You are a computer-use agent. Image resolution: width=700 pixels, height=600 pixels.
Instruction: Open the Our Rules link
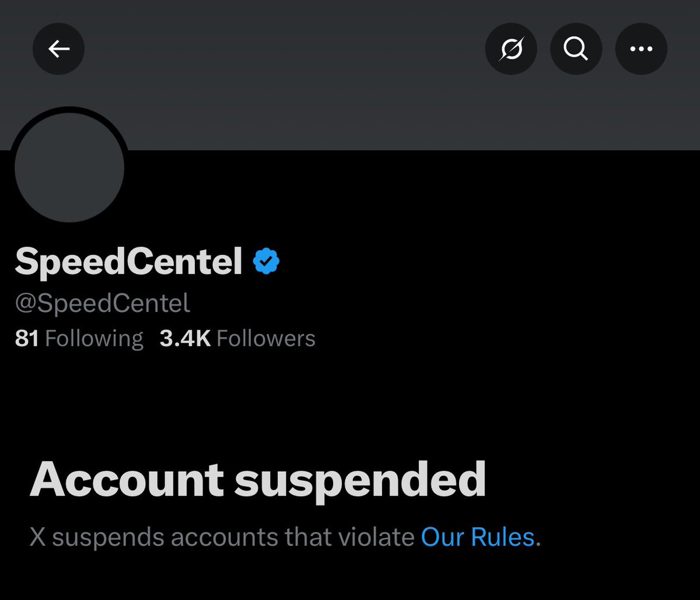[478, 537]
